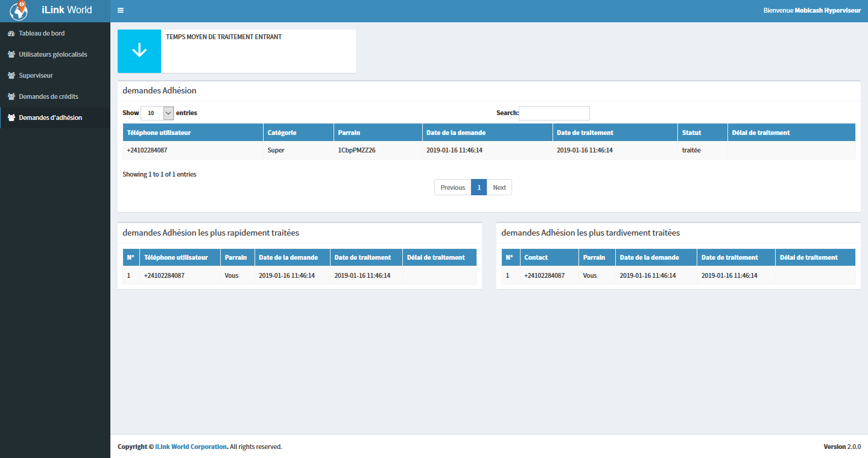Screen dimensions: 868x458
Task: Click the iLink World globe logo icon
Action: point(19,10)
